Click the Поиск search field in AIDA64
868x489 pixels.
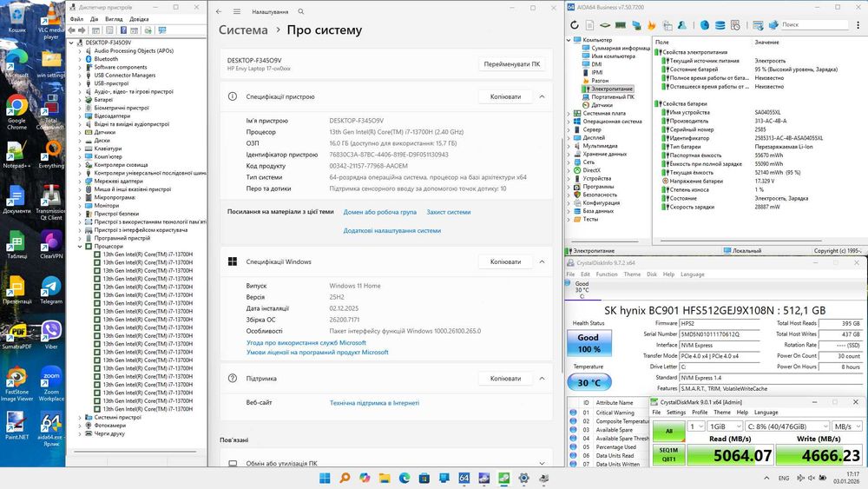pyautogui.click(x=814, y=25)
